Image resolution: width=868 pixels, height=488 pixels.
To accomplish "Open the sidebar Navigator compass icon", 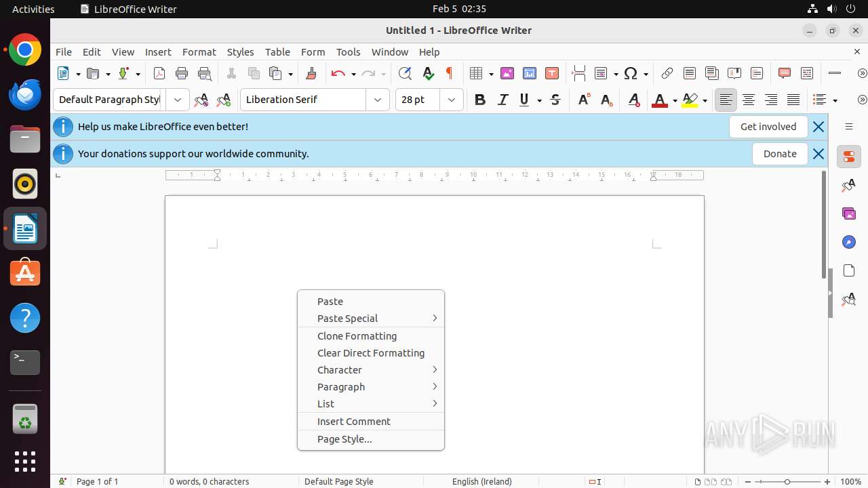I will click(x=848, y=242).
